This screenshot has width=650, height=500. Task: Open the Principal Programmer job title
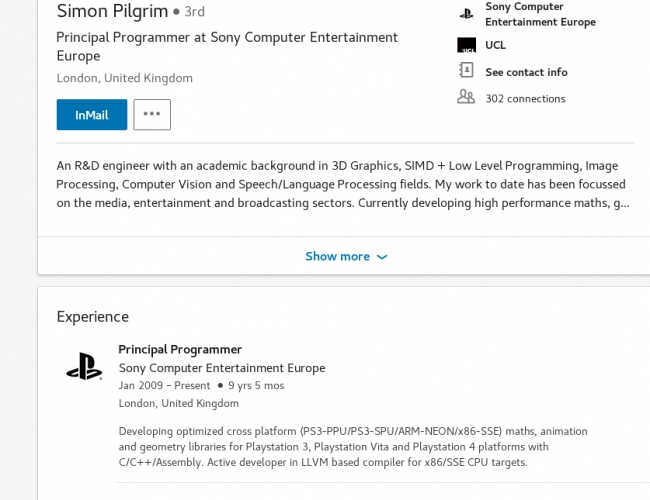180,349
